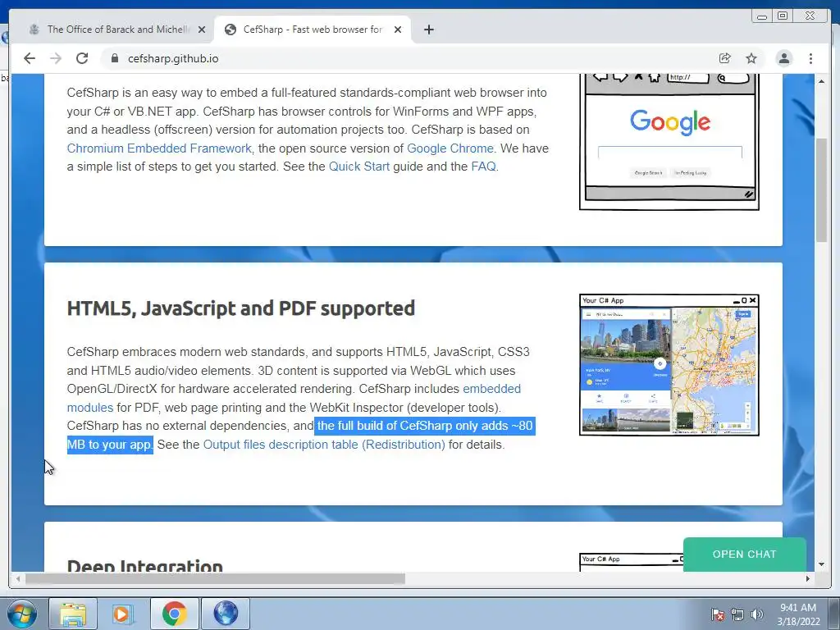Close the CefSharp tab
The height and width of the screenshot is (630, 840).
tap(398, 30)
